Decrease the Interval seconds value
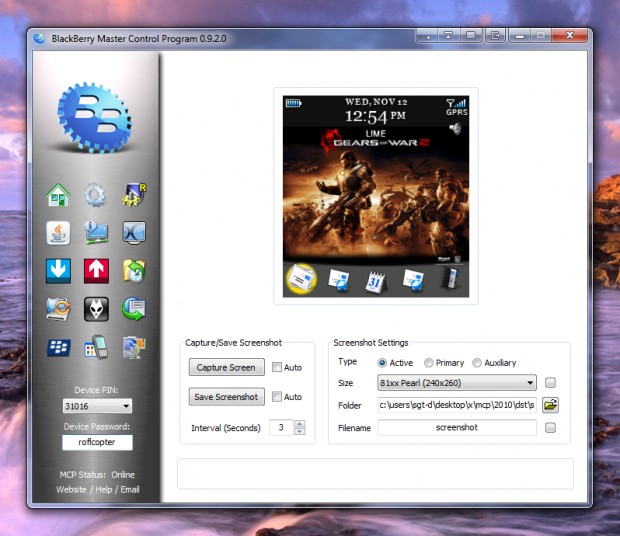The width and height of the screenshot is (620, 536). [300, 431]
